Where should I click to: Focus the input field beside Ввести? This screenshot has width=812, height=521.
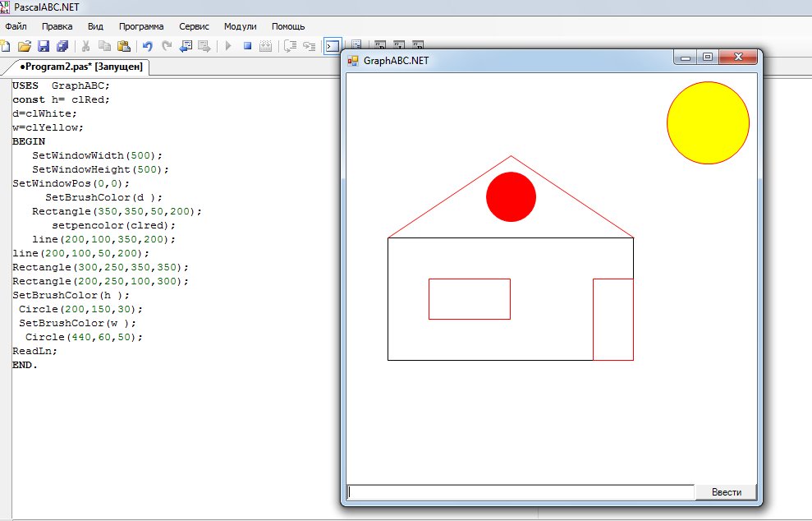(521, 492)
